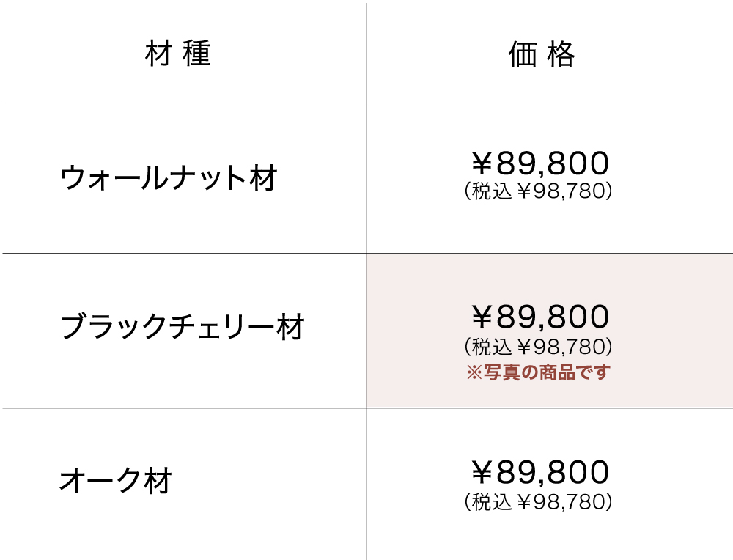Select the オーク材 material label
The width and height of the screenshot is (733, 560).
[x=116, y=481]
